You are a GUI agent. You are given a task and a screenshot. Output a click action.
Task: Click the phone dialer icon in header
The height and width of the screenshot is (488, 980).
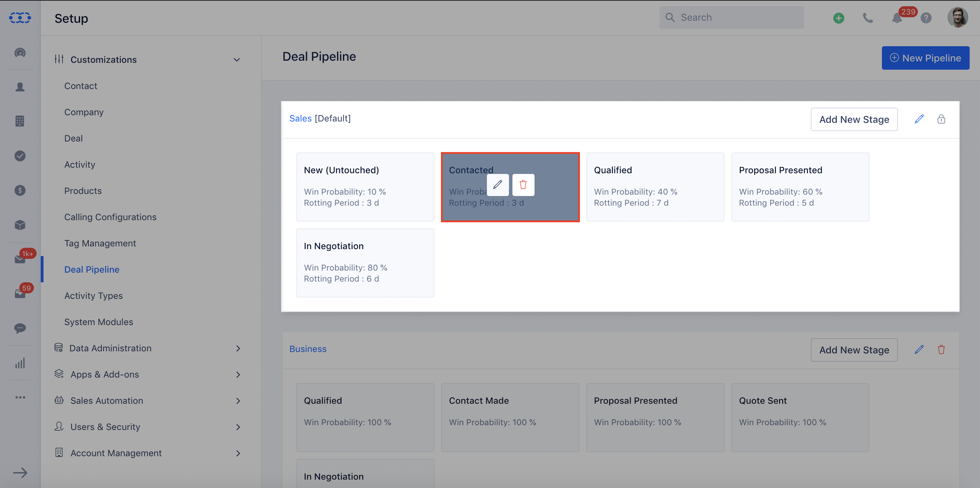click(x=868, y=18)
